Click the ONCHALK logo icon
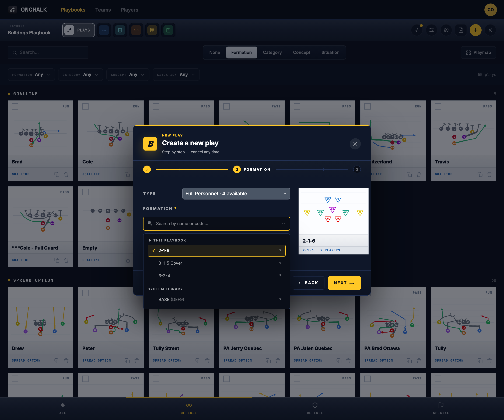This screenshot has height=420, width=504. tap(12, 10)
